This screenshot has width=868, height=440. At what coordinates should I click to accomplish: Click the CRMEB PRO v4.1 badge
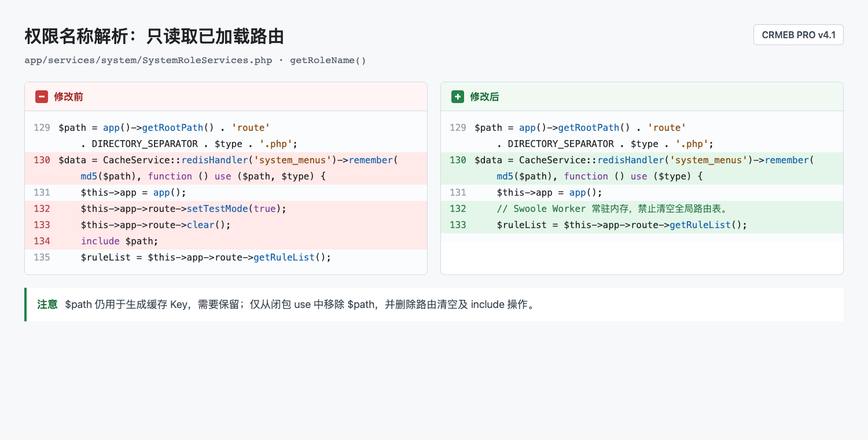[x=799, y=35]
